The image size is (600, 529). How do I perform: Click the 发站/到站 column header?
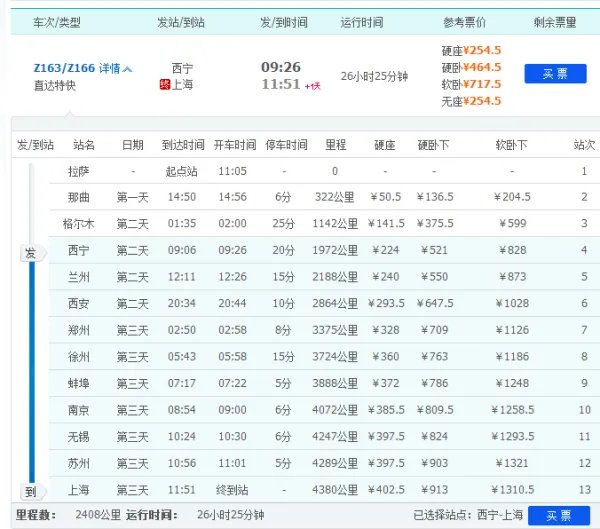click(181, 23)
